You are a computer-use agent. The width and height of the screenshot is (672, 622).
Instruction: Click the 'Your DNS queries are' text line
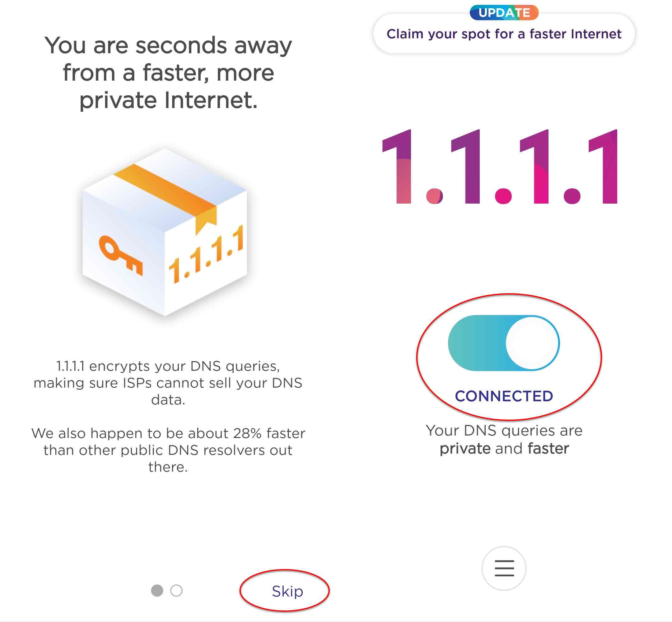pos(504,431)
